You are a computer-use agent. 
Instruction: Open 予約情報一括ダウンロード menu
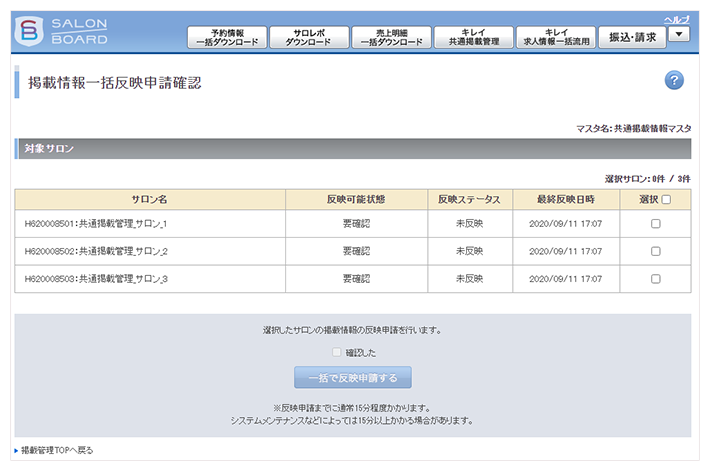point(227,37)
